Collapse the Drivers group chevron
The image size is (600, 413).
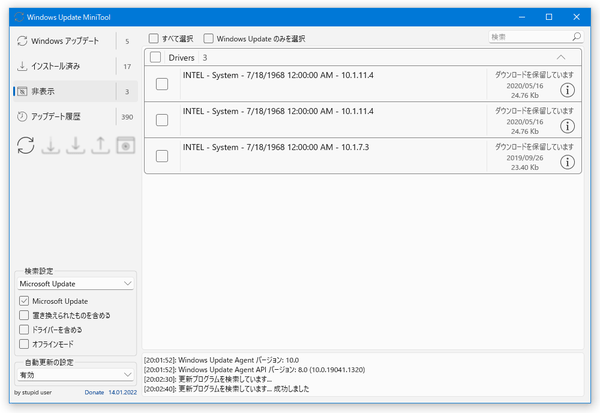coord(561,57)
